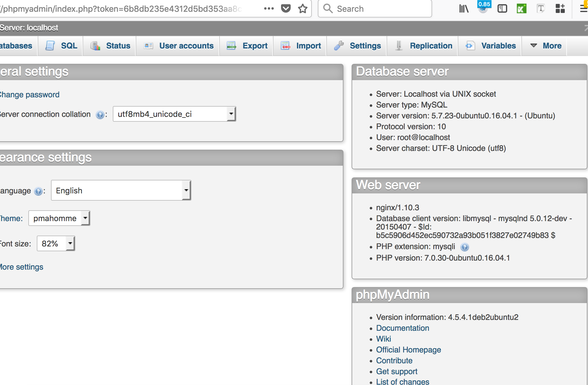Open the Replication tab

[x=422, y=46]
